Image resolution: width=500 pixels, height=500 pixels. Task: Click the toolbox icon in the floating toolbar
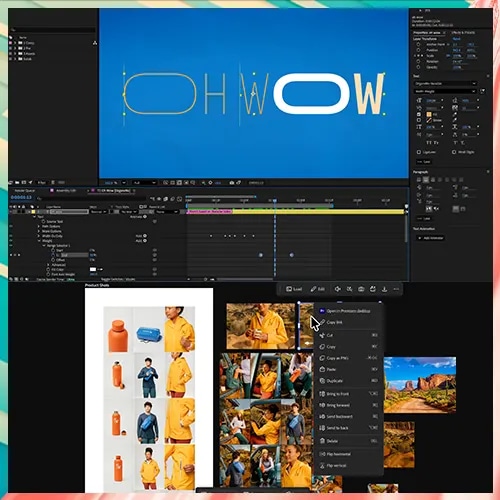click(x=361, y=289)
